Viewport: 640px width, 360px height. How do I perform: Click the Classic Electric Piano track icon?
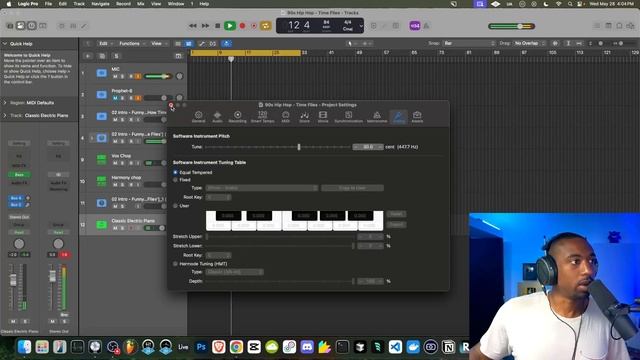click(102, 224)
